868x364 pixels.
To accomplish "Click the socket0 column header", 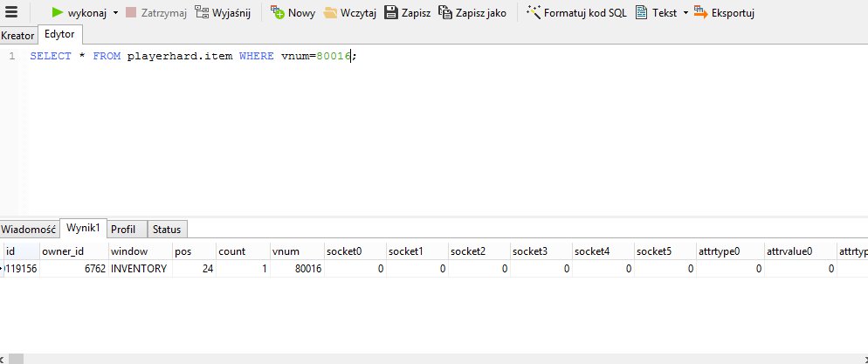I will [x=355, y=251].
